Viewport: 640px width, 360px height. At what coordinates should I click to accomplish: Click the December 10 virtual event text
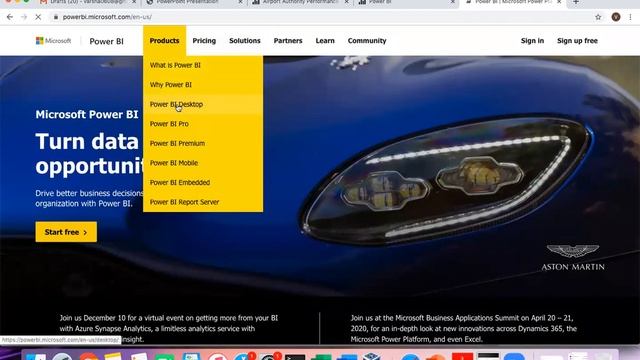[x=169, y=329]
